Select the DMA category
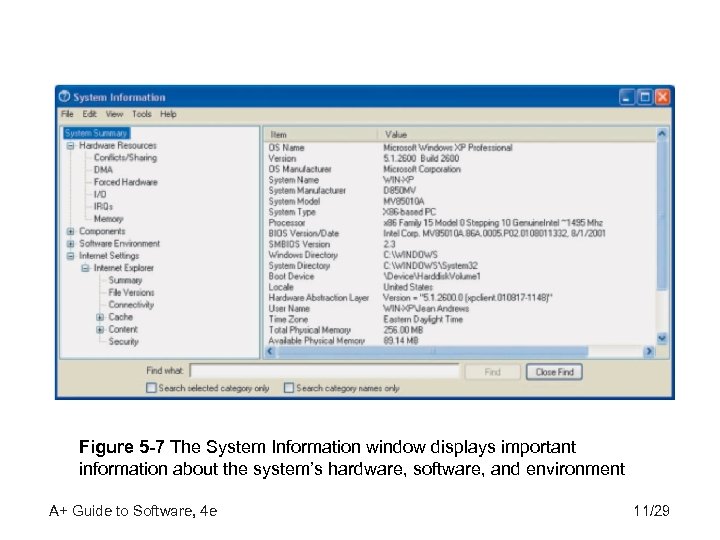 coord(103,170)
